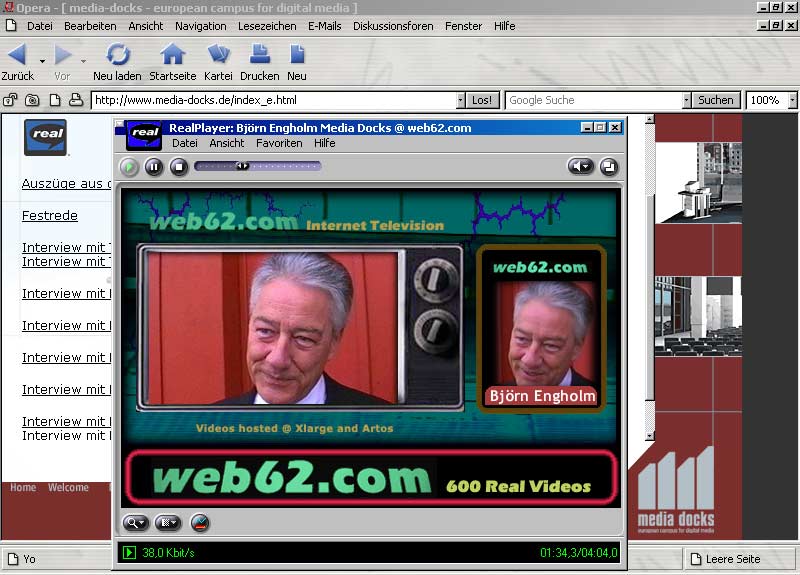This screenshot has height=575, width=800.
Task: Click web62.com 600 Real Videos banner
Action: [x=371, y=478]
